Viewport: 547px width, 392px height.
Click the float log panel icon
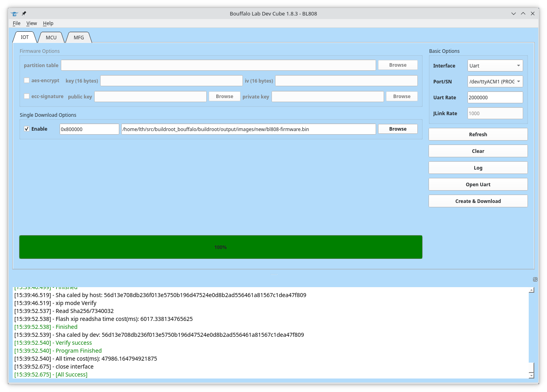(x=535, y=279)
